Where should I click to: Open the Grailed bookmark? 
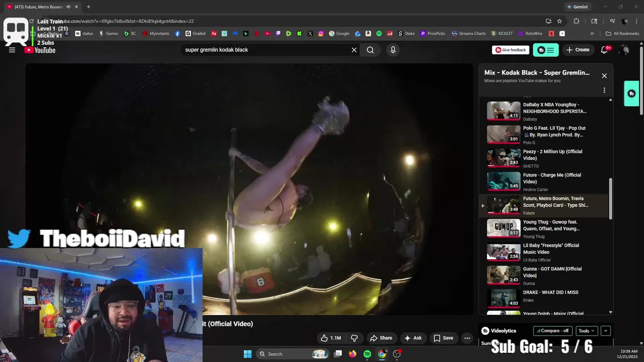(x=195, y=34)
